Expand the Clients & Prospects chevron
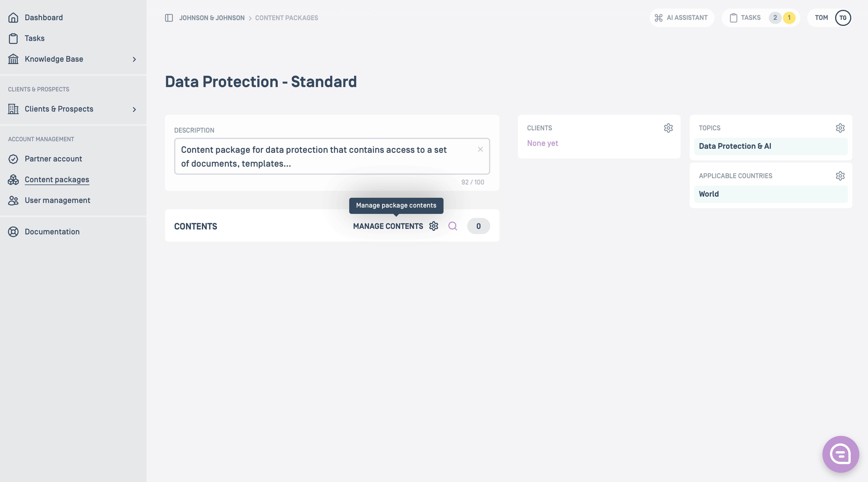This screenshot has height=482, width=868. pos(134,110)
